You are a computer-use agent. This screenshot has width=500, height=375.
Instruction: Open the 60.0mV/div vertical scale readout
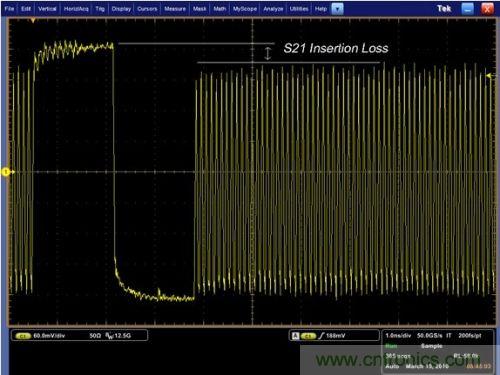point(49,336)
